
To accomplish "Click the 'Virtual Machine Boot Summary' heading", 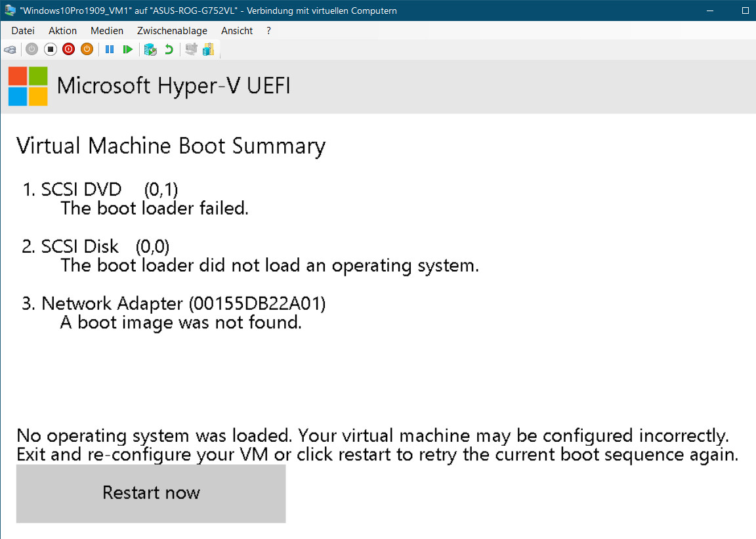I will pos(171,146).
